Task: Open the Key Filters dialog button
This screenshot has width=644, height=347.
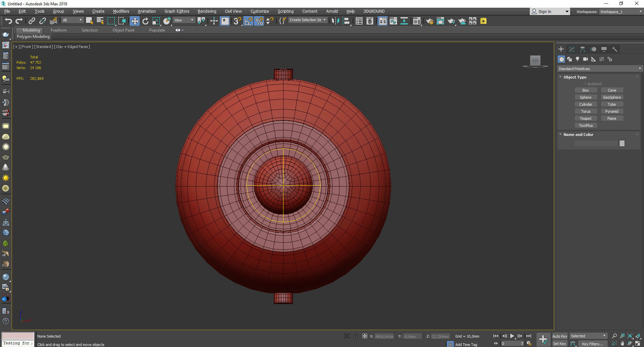Action: 592,344
